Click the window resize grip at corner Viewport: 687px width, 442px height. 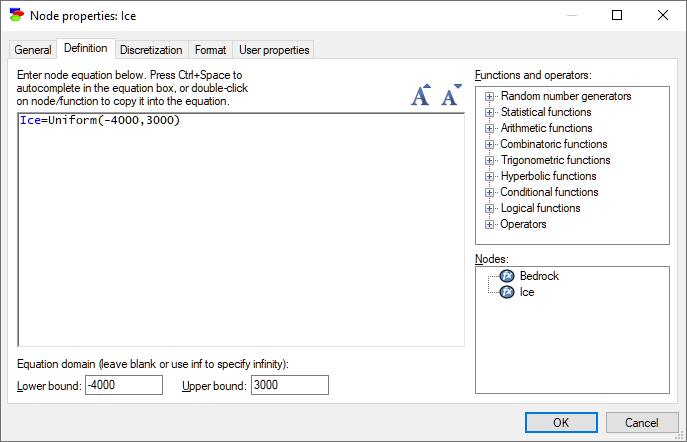tap(680, 435)
